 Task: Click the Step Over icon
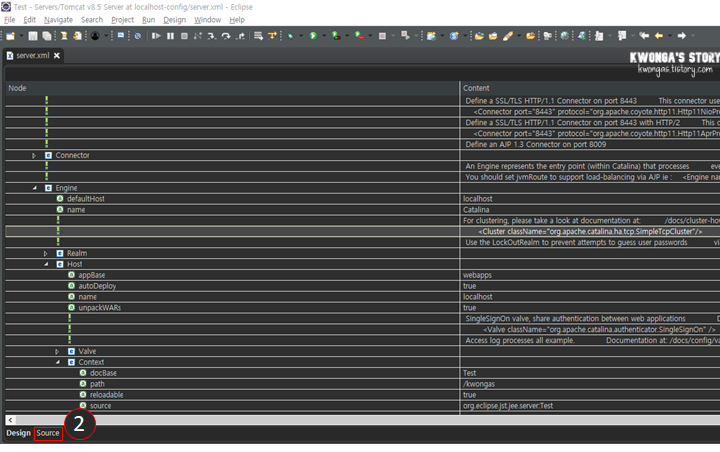[x=226, y=36]
